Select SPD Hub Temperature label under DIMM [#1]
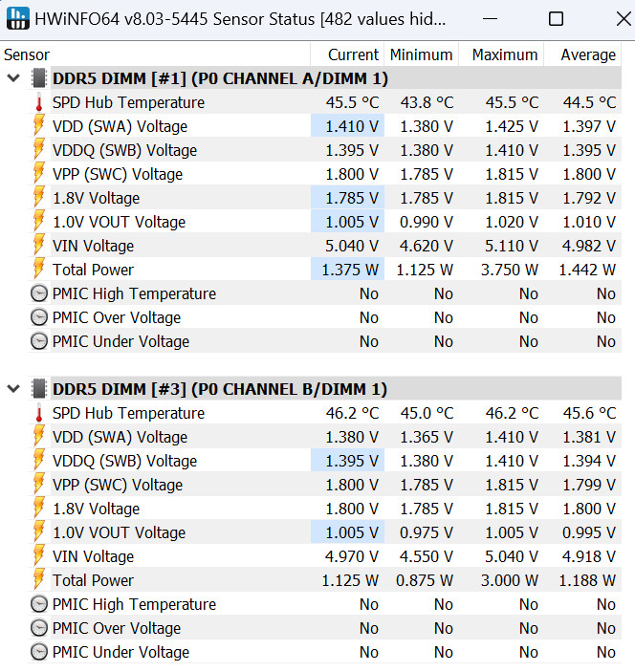The image size is (635, 672). click(129, 102)
